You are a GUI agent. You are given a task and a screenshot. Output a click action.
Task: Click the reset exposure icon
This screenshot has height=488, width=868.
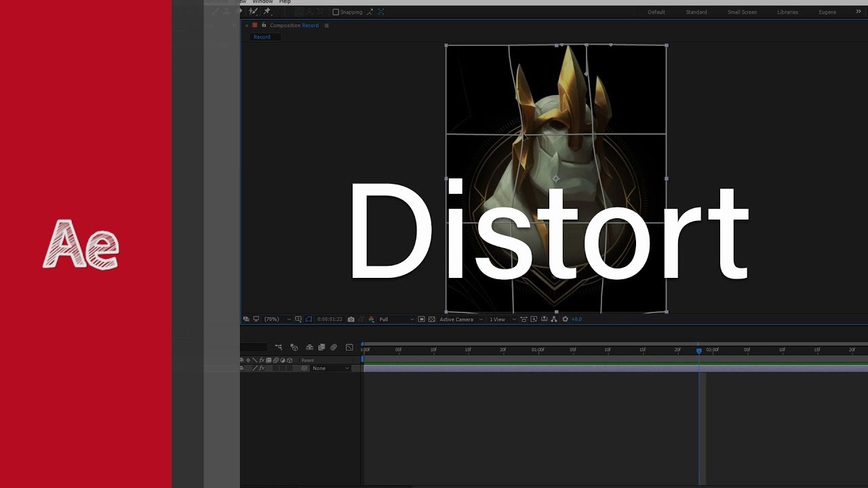point(566,319)
